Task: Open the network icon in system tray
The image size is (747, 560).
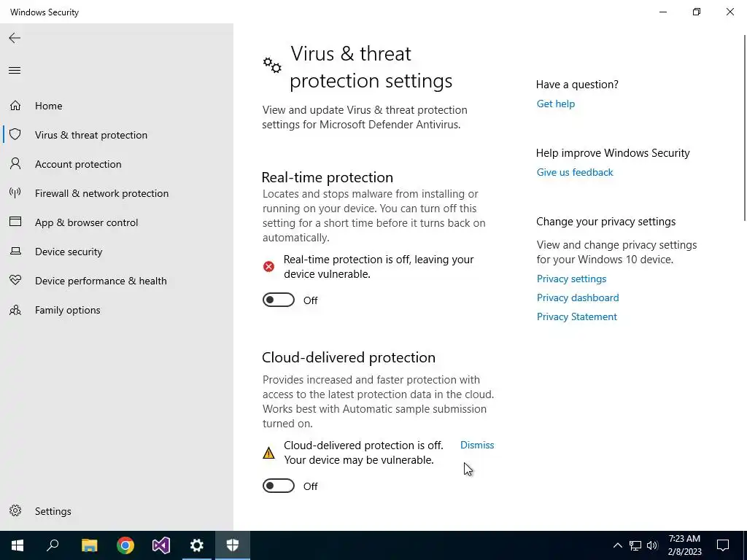Action: click(635, 545)
